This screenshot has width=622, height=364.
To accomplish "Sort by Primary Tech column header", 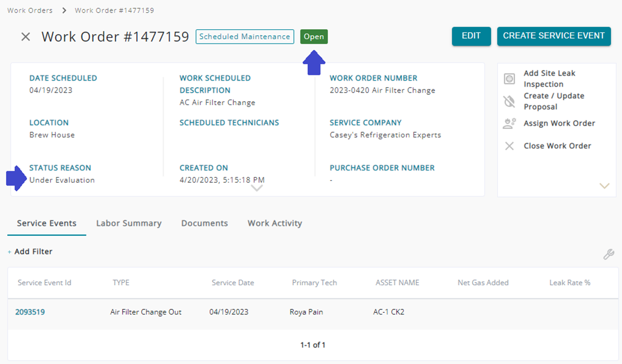I will coord(314,283).
